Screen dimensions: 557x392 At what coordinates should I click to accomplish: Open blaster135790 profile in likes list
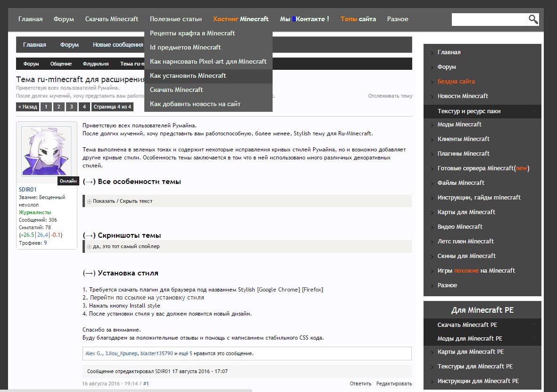[x=157, y=354]
